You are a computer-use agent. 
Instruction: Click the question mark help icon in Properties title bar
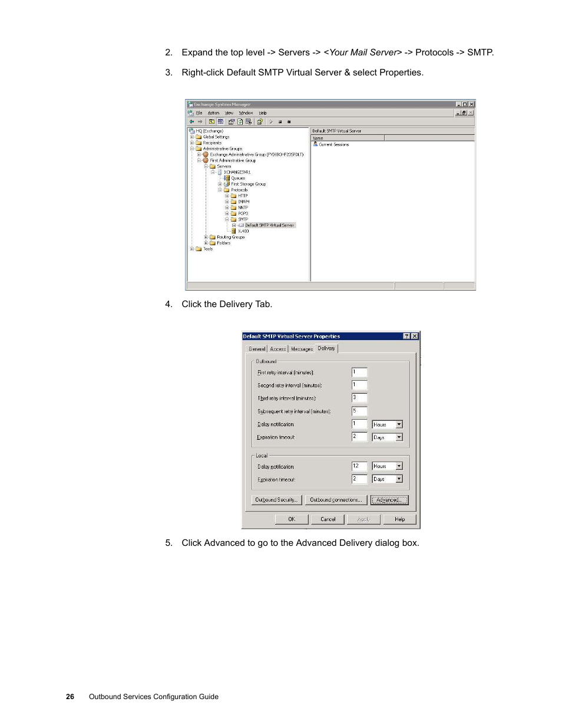tap(406, 336)
